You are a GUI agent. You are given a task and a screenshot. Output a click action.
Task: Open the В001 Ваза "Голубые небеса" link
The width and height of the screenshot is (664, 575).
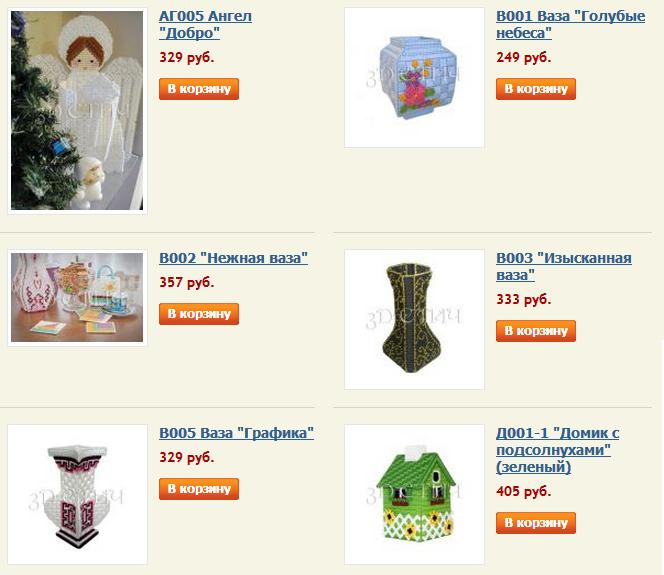click(x=570, y=25)
